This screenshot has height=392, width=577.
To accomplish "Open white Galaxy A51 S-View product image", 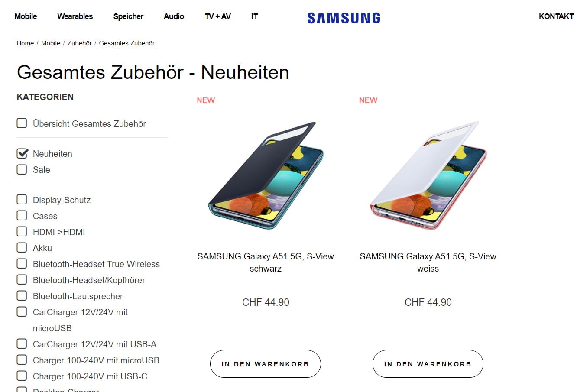I will [x=428, y=175].
